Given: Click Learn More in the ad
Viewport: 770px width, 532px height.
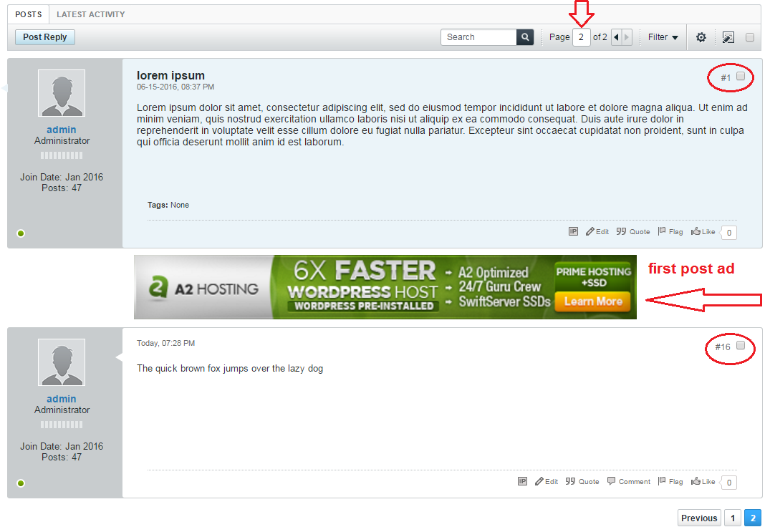Looking at the screenshot, I should (x=593, y=301).
